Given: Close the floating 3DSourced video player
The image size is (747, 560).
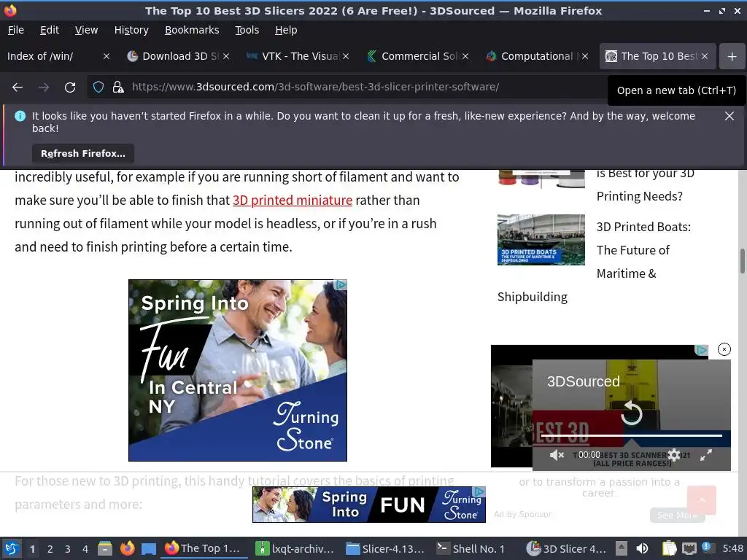Looking at the screenshot, I should [x=724, y=349].
